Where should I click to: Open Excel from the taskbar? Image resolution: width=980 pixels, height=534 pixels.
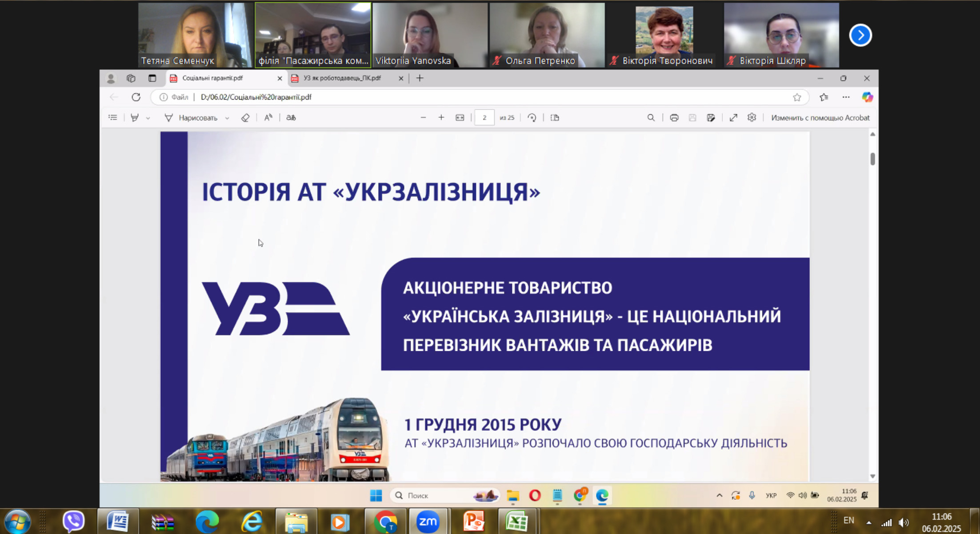tap(517, 521)
